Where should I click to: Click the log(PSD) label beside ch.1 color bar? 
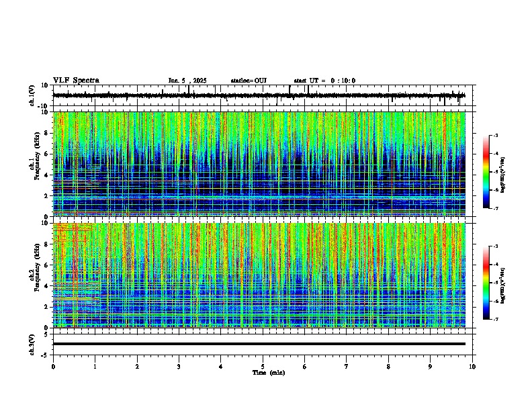(502, 175)
